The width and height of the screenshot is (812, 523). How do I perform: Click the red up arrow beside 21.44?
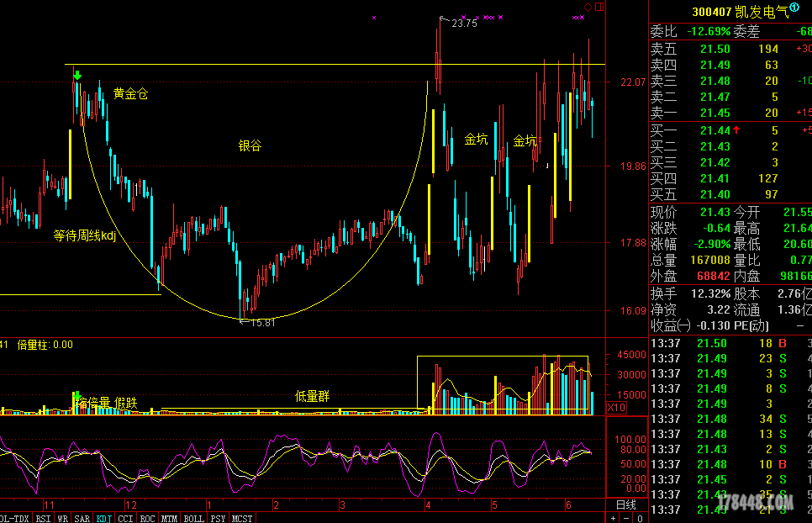pos(736,129)
